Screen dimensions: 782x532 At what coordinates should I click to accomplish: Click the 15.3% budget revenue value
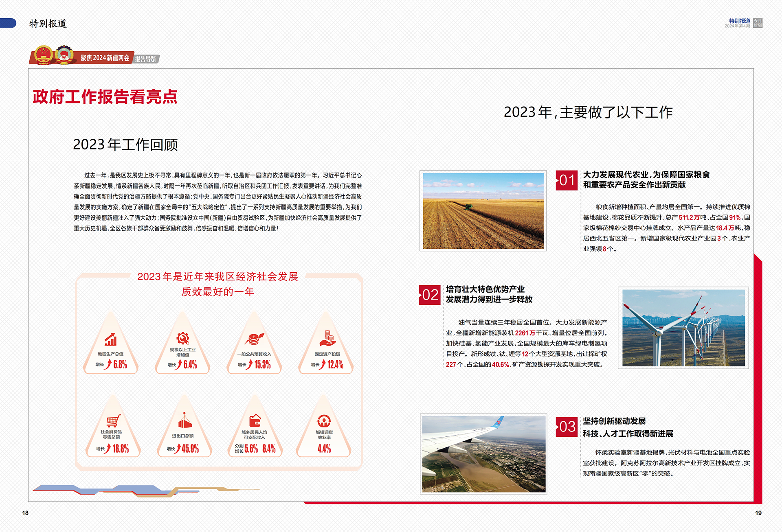(x=263, y=364)
